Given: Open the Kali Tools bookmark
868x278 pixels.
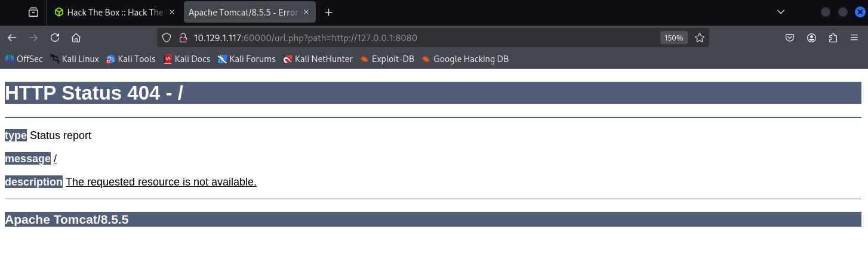Looking at the screenshot, I should [x=131, y=59].
